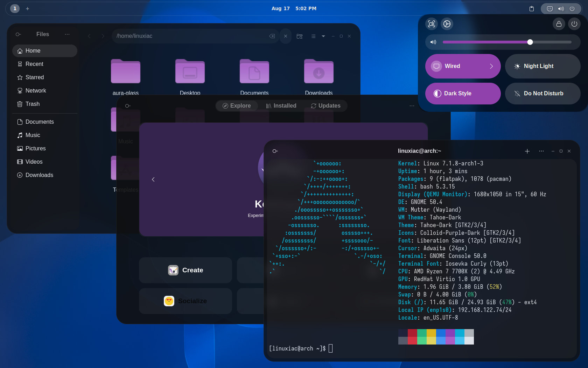
Task: Select the Documents folder in the file grid
Action: pyautogui.click(x=254, y=71)
